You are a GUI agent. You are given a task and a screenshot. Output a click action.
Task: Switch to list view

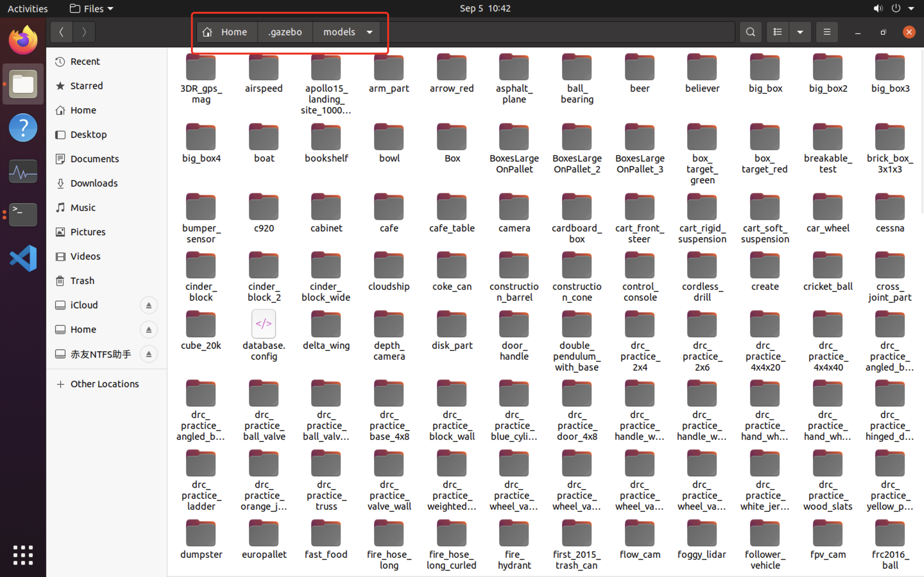(778, 32)
